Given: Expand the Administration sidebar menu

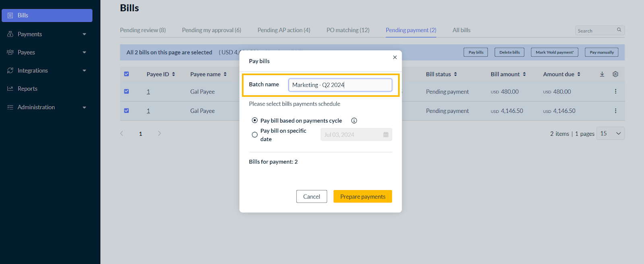Looking at the screenshot, I should click(85, 107).
